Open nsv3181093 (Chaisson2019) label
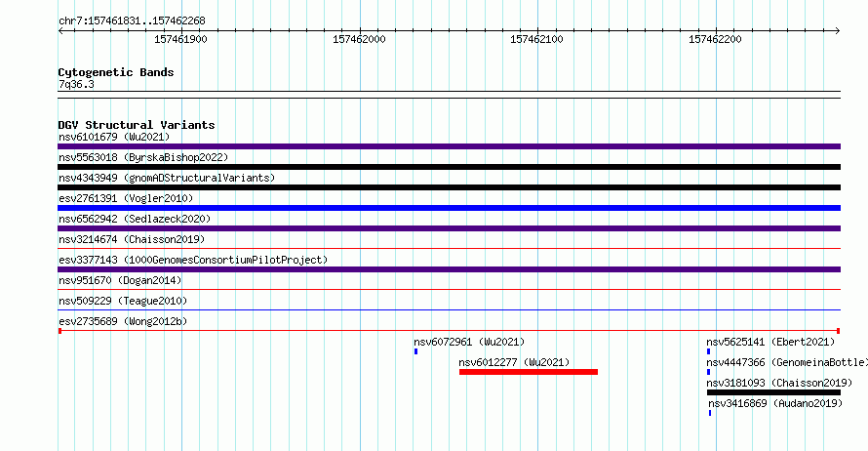 779,383
